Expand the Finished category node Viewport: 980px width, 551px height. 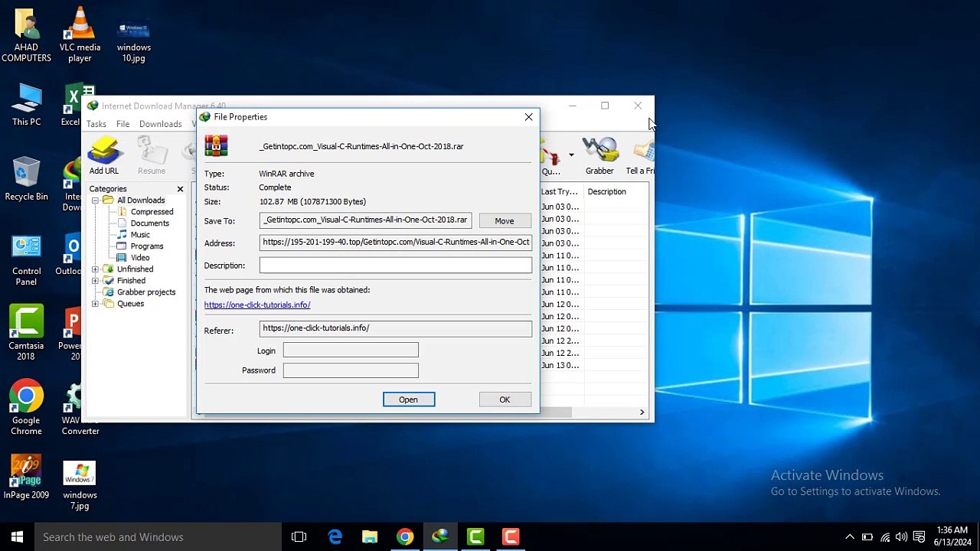point(95,281)
